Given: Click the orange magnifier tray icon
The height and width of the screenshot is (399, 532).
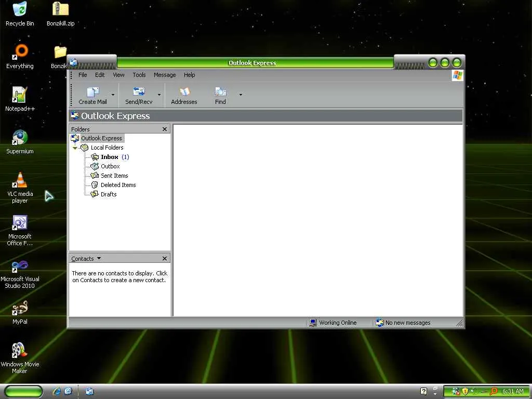Looking at the screenshot, I should [x=494, y=391].
